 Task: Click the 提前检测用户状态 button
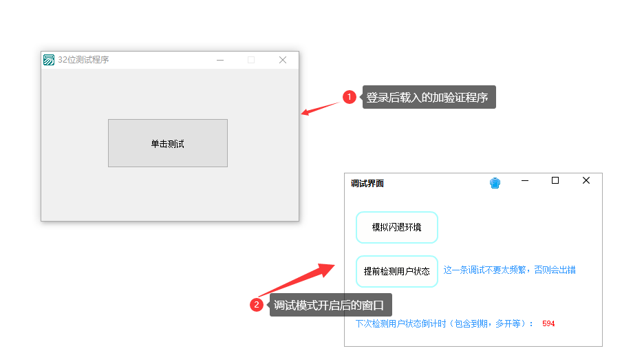397,271
